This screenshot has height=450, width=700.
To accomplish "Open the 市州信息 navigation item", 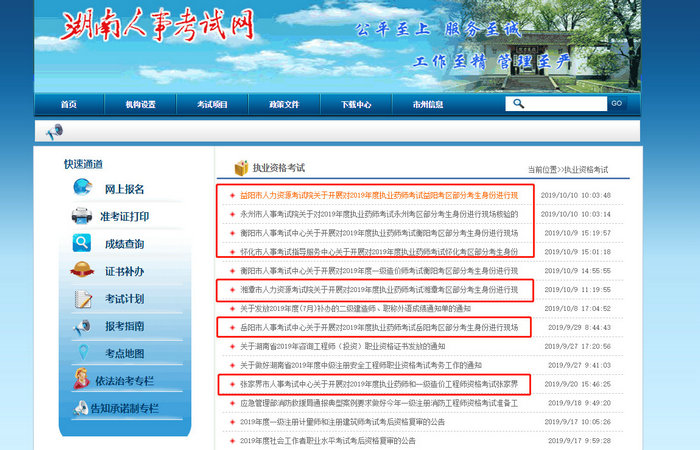I will (x=428, y=105).
